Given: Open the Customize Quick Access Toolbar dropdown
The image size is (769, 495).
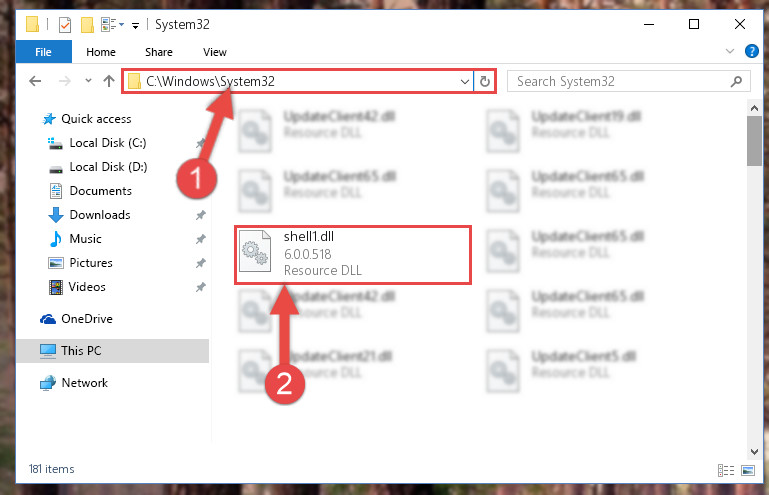Looking at the screenshot, I should click(135, 25).
